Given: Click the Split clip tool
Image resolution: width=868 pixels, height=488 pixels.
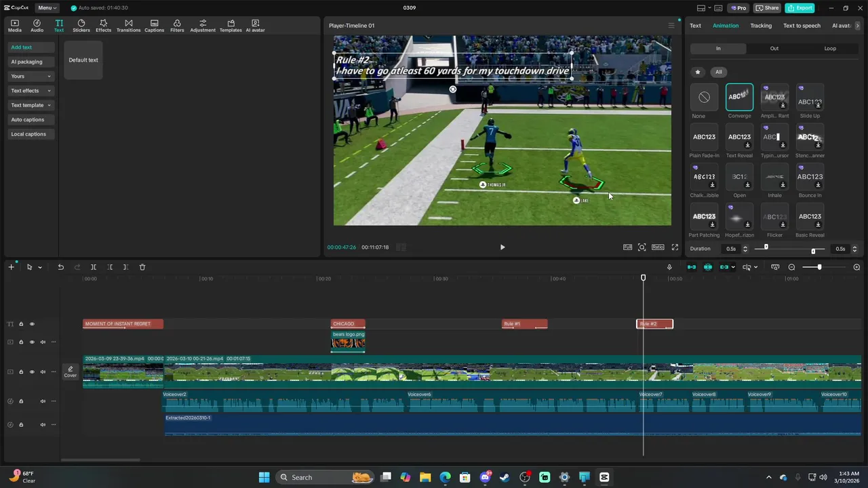Looking at the screenshot, I should click(x=94, y=267).
